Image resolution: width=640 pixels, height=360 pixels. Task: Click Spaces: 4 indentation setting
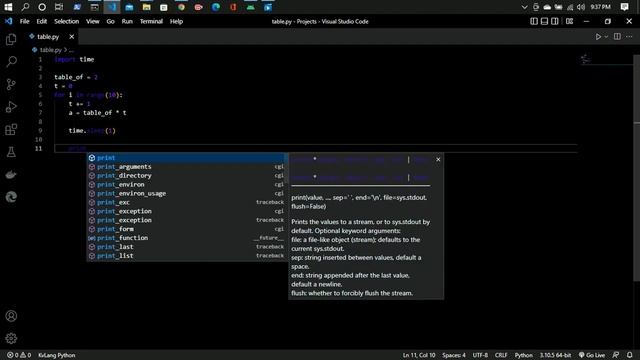[454, 355]
